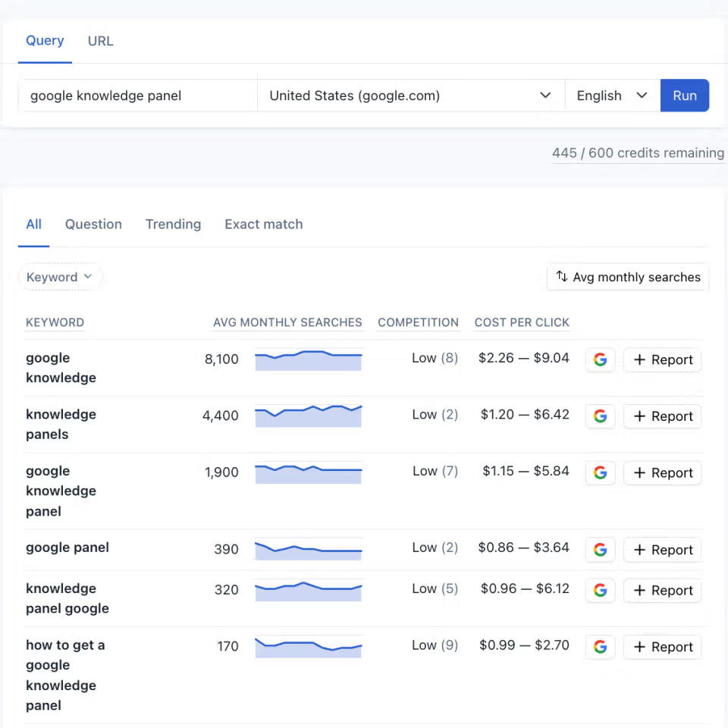This screenshot has height=728, width=728.
Task: Open Google results for 'google panel' row
Action: [600, 550]
